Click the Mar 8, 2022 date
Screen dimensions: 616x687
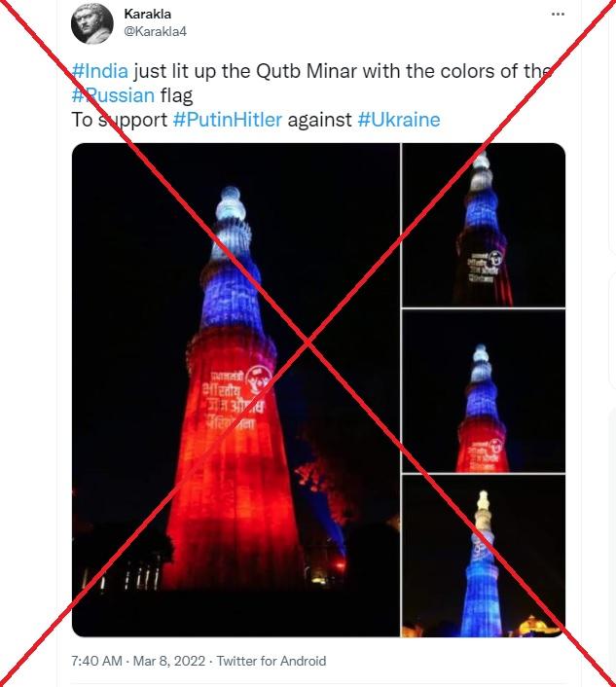[x=169, y=661]
